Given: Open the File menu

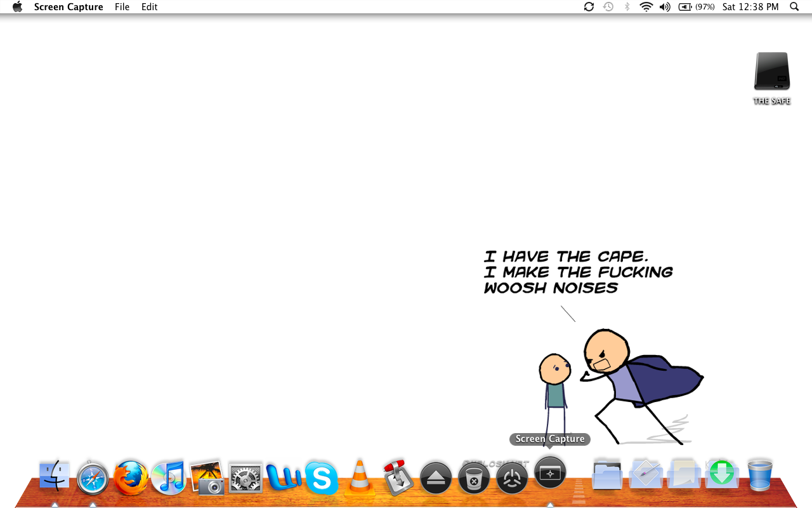Looking at the screenshot, I should 122,7.
